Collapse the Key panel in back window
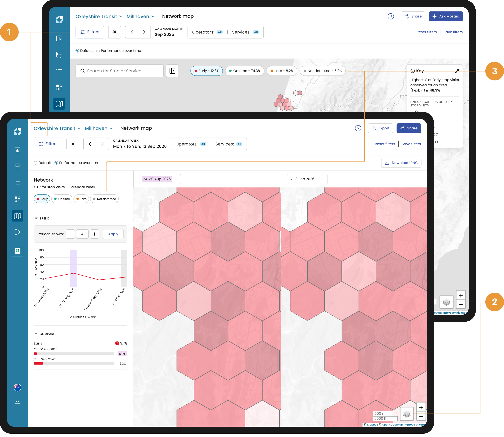The width and height of the screenshot is (504, 437). tap(457, 71)
